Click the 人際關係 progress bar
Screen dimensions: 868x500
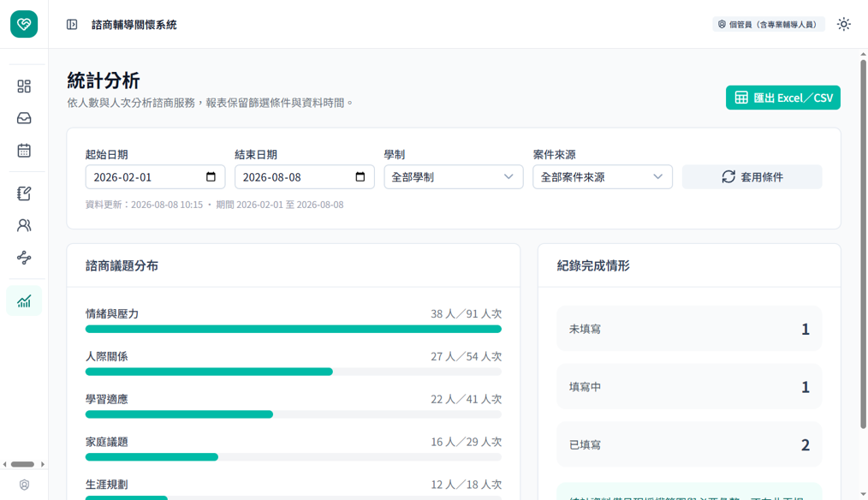(x=294, y=372)
